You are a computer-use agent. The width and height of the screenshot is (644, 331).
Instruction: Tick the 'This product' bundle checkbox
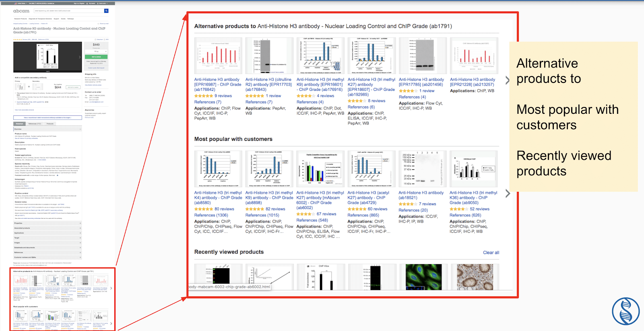click(x=16, y=93)
